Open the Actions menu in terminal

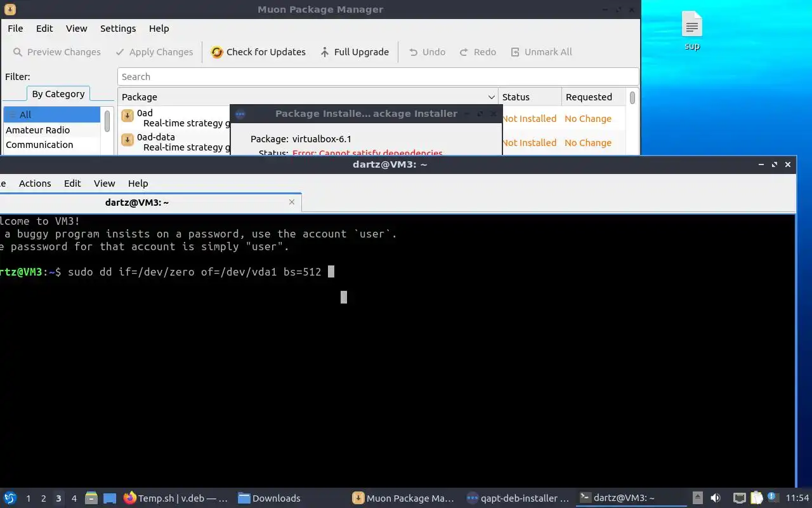pos(35,184)
